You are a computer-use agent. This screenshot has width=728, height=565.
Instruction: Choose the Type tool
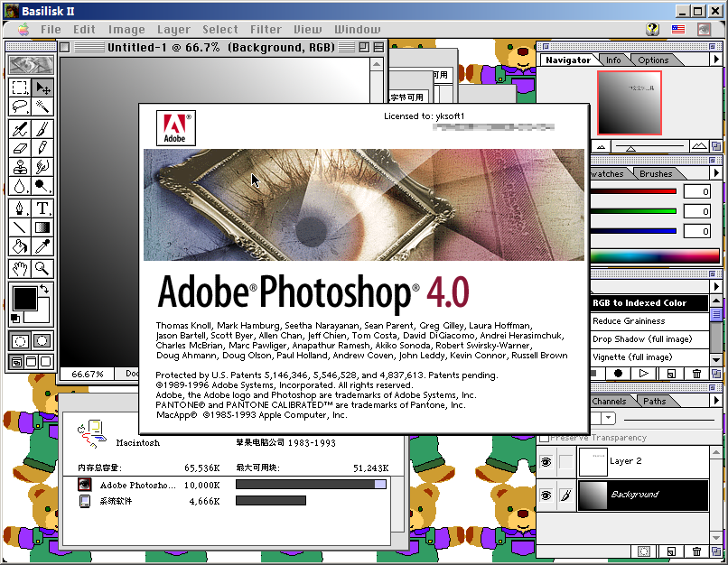[x=42, y=208]
